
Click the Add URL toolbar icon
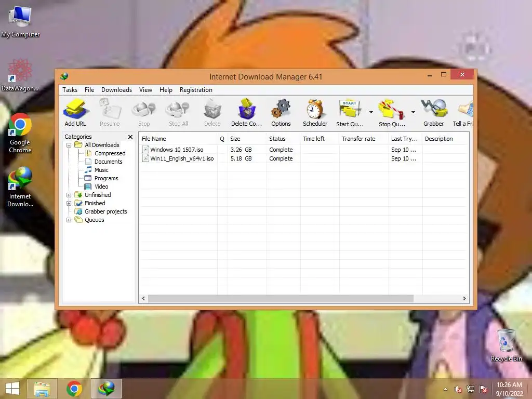[x=75, y=113]
